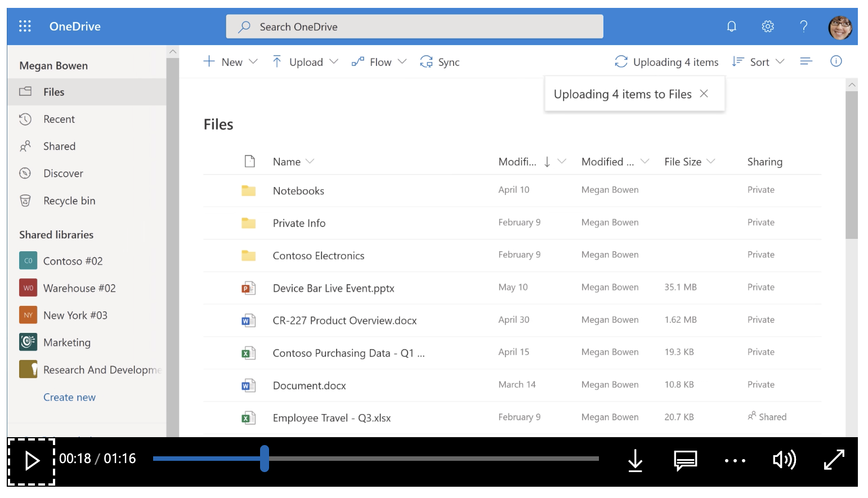Click the OneDrive title link
Image resolution: width=868 pixels, height=498 pixels.
pyautogui.click(x=75, y=26)
